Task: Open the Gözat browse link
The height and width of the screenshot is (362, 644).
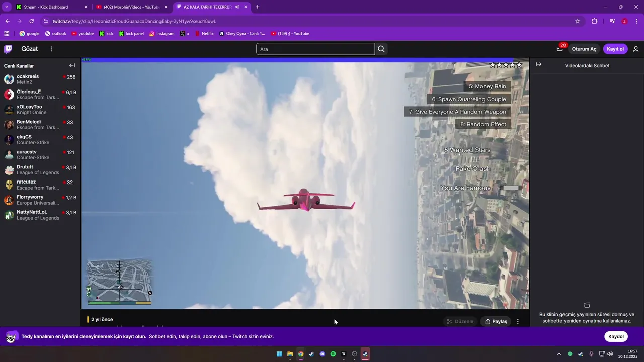Action: (x=30, y=49)
